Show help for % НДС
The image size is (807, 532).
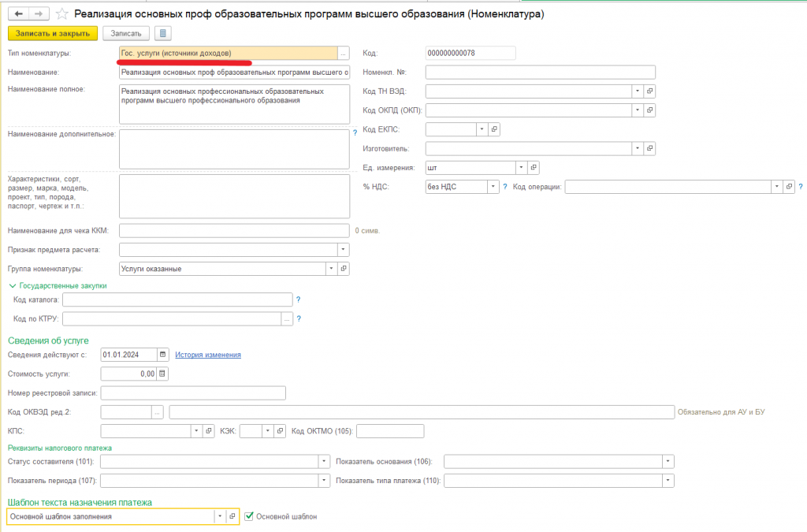tap(505, 186)
